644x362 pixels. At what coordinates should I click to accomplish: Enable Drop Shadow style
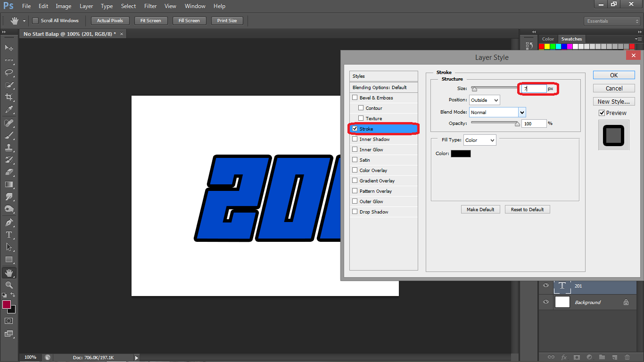[x=355, y=212]
